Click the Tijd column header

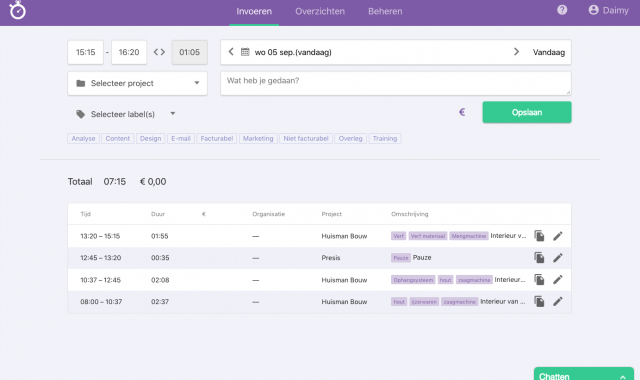tap(85, 214)
